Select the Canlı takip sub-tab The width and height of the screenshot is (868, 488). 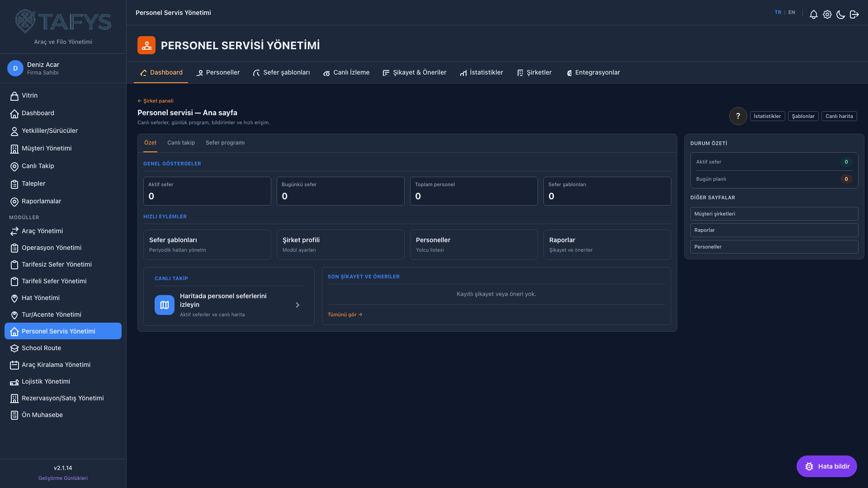tap(181, 143)
